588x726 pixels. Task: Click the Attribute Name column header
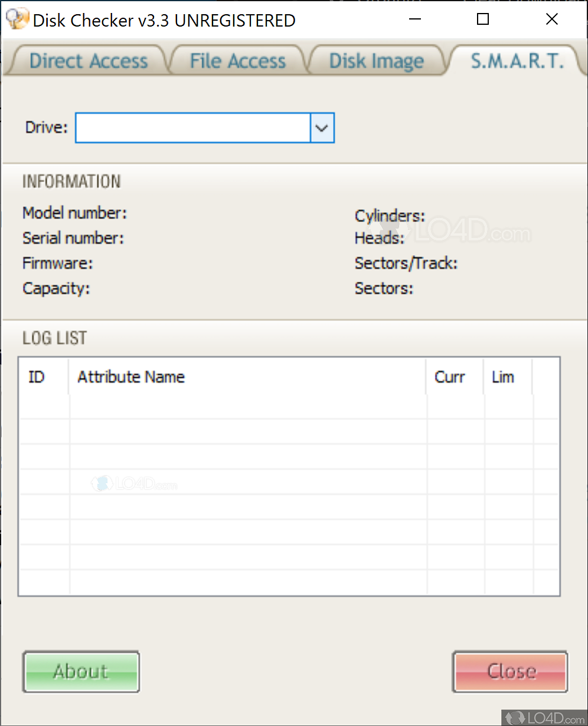130,377
